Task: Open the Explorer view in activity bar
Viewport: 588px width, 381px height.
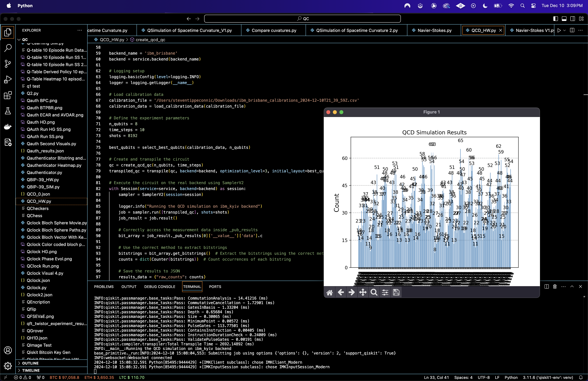Action: coord(8,32)
